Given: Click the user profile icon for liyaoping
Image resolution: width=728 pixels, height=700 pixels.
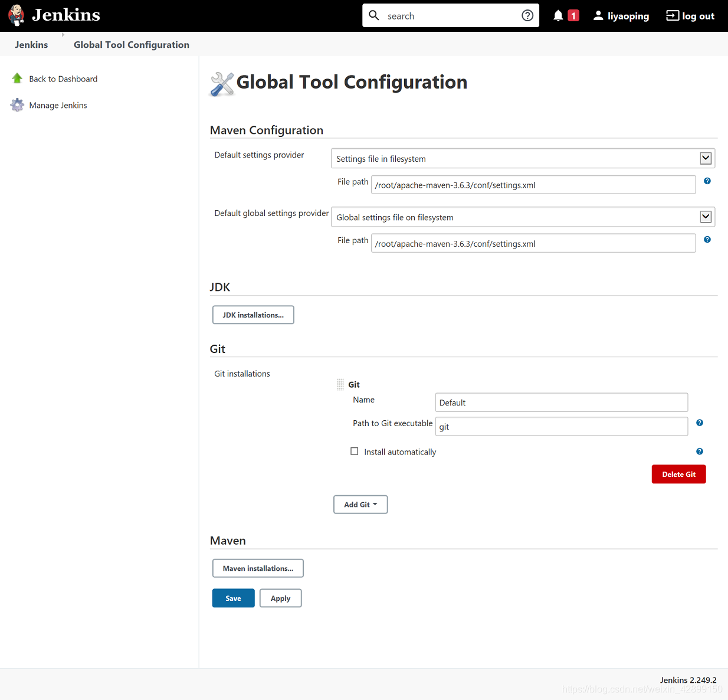Looking at the screenshot, I should tap(598, 16).
